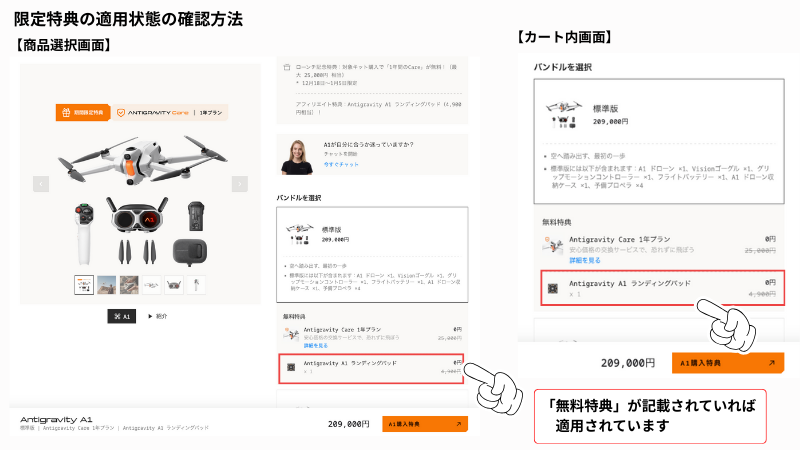Open 詳細を見る link in cart screen
Viewport: 800px width, 450px height.
585,260
